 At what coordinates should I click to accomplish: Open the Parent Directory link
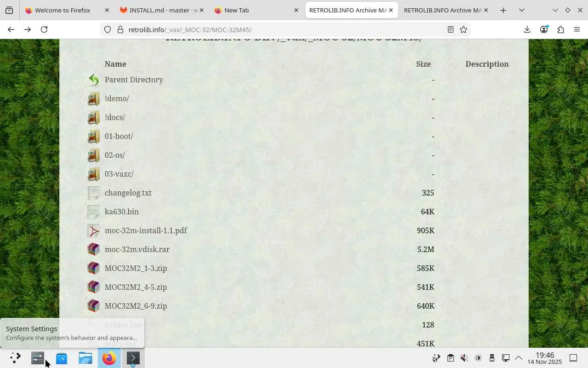[x=134, y=80]
